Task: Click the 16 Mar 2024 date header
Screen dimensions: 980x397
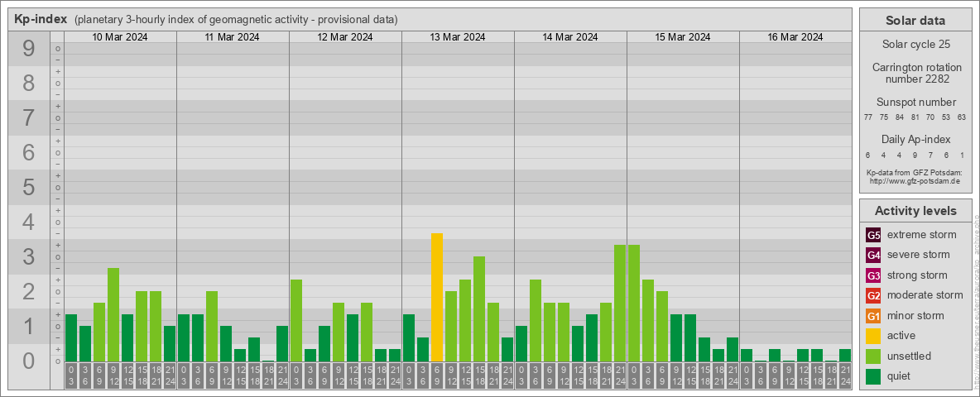Action: click(x=795, y=37)
